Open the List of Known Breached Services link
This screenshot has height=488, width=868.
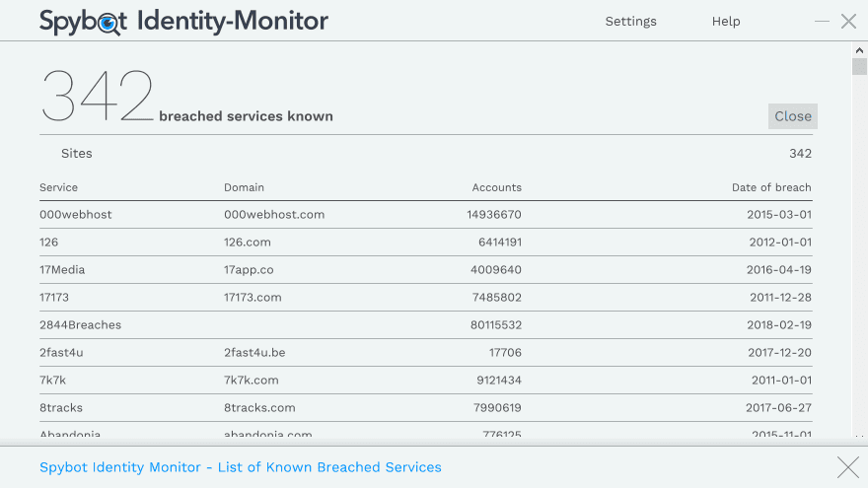(x=240, y=467)
